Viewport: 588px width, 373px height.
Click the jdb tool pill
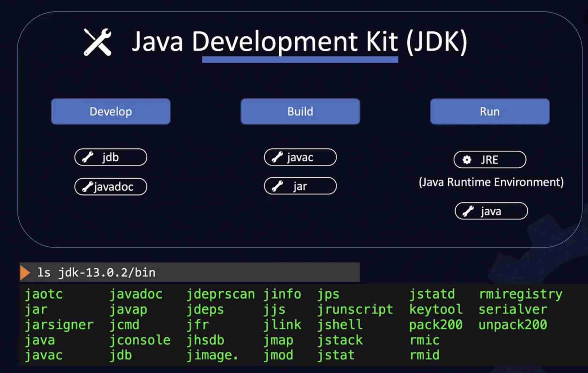[x=111, y=157]
